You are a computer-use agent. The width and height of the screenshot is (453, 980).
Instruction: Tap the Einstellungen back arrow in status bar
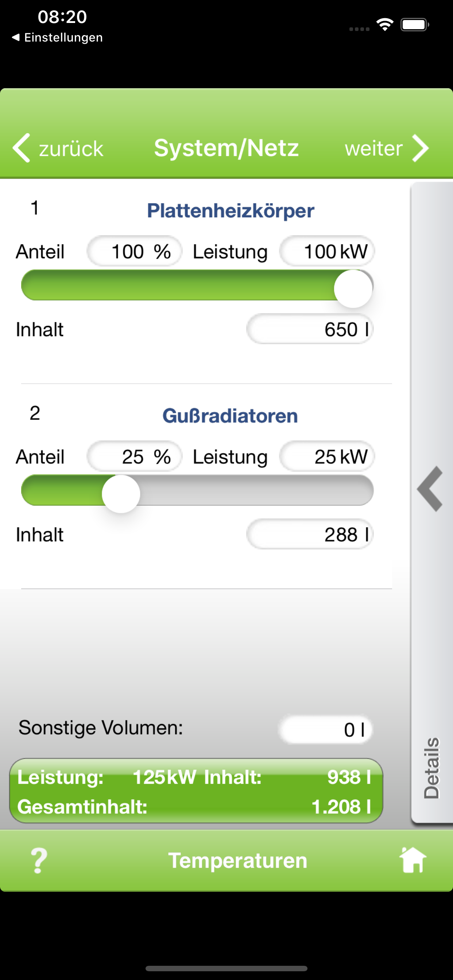(x=16, y=37)
